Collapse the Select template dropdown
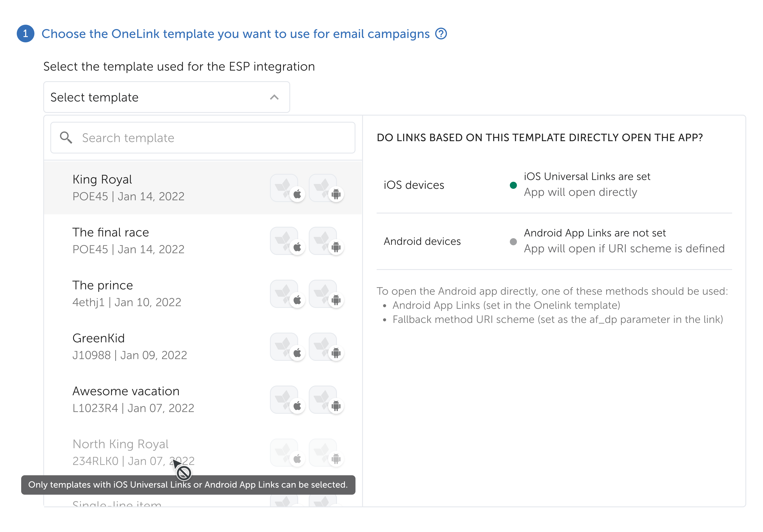 click(166, 97)
